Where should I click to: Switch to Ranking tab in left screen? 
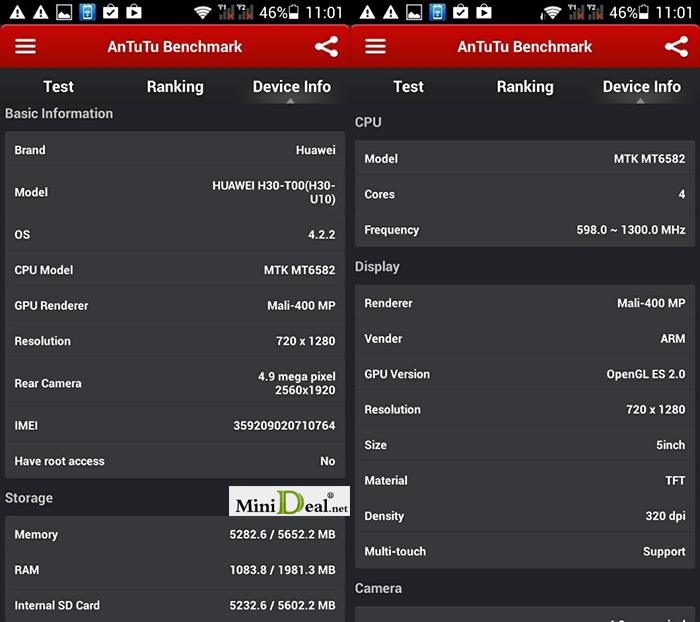175,87
